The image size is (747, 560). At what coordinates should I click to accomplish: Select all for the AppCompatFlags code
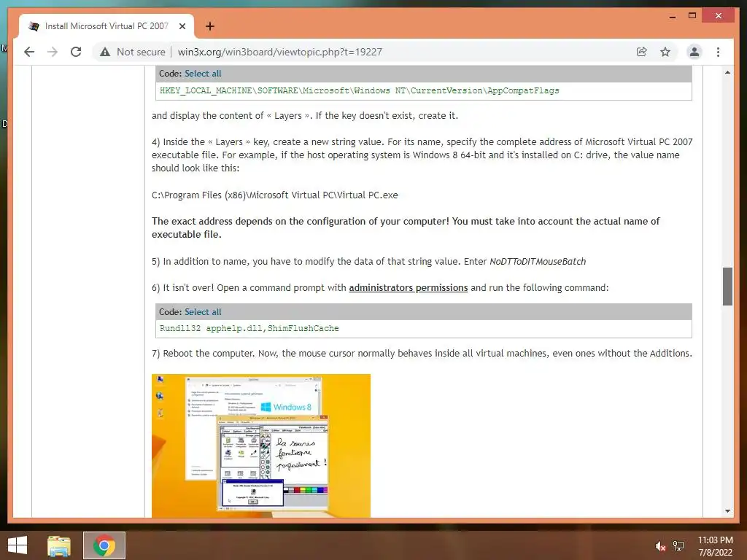coord(203,74)
